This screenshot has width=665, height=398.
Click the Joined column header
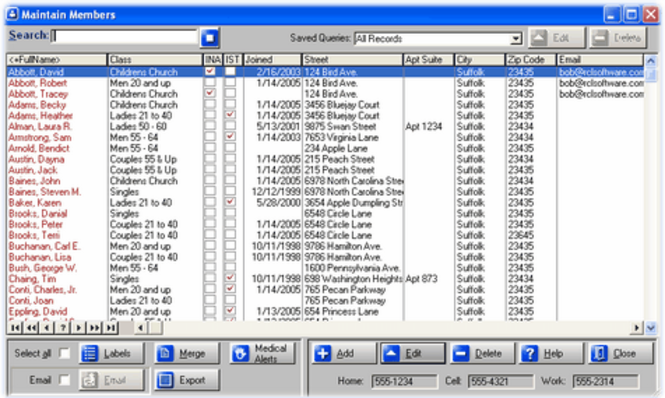pos(272,60)
